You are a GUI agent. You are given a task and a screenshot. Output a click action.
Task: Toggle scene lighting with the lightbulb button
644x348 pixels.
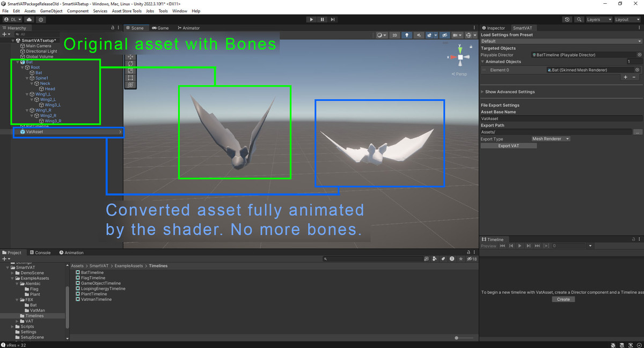tap(407, 35)
